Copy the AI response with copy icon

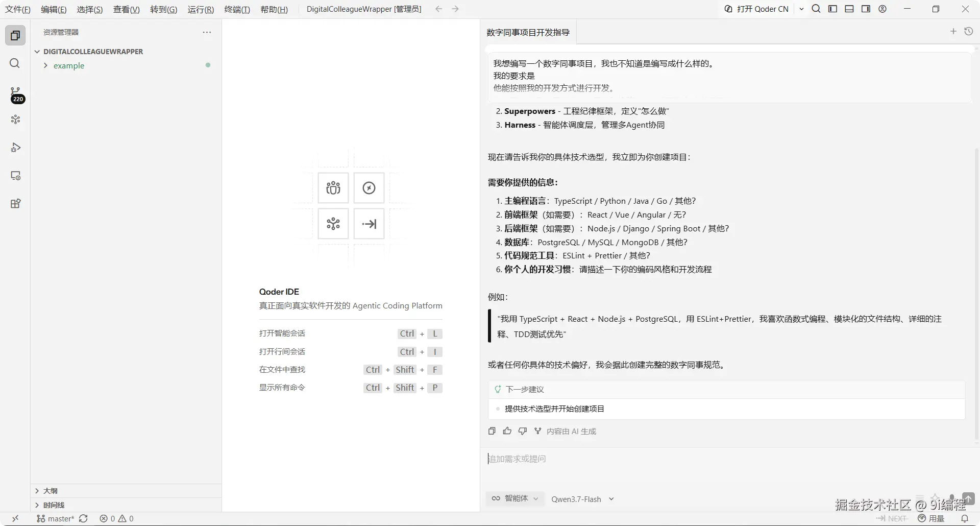pyautogui.click(x=492, y=431)
